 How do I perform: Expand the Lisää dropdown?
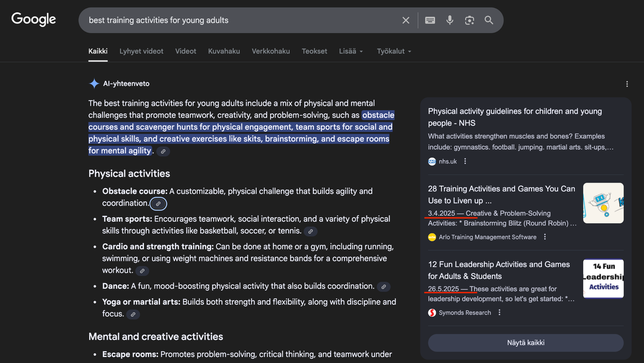tap(350, 51)
